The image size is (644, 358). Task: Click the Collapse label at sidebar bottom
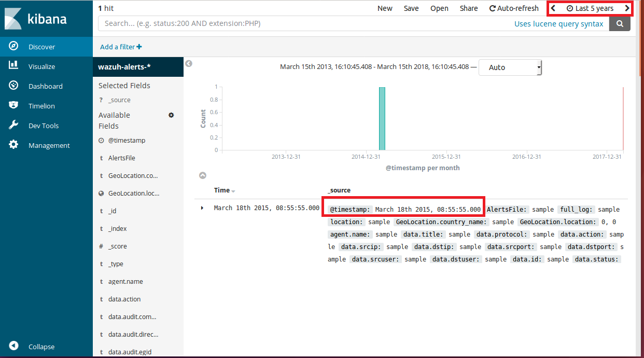click(41, 347)
